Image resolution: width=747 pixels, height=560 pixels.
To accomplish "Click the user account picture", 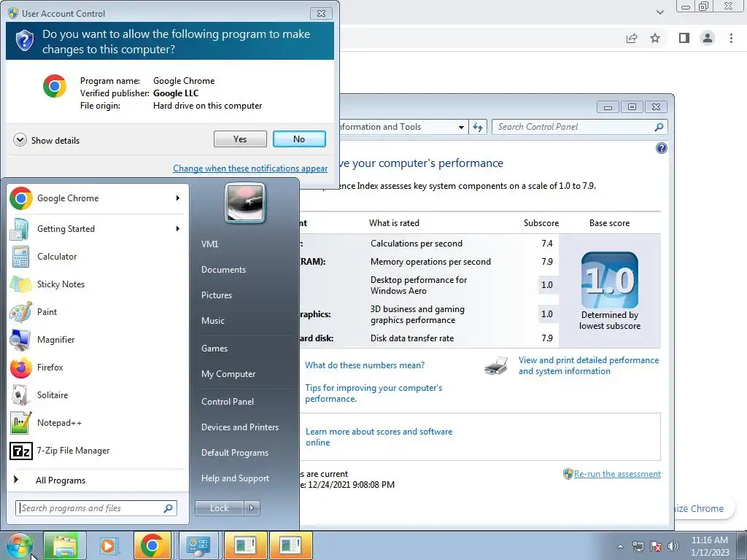I will (x=245, y=203).
